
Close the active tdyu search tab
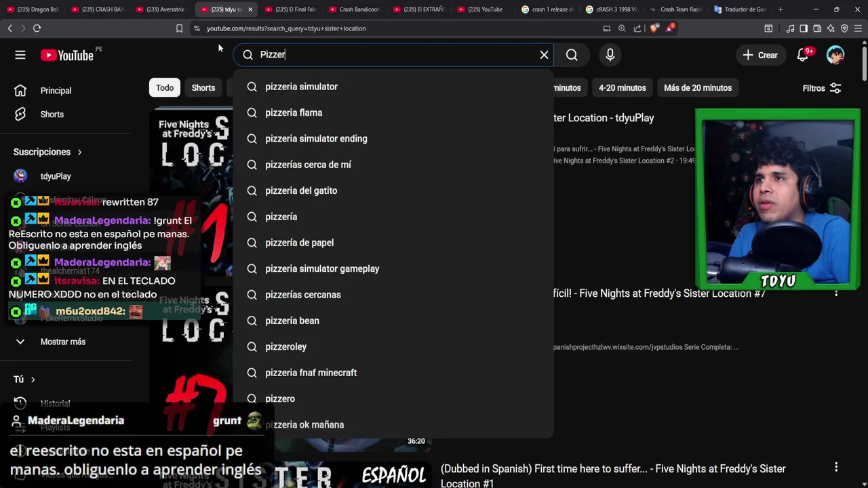[250, 9]
